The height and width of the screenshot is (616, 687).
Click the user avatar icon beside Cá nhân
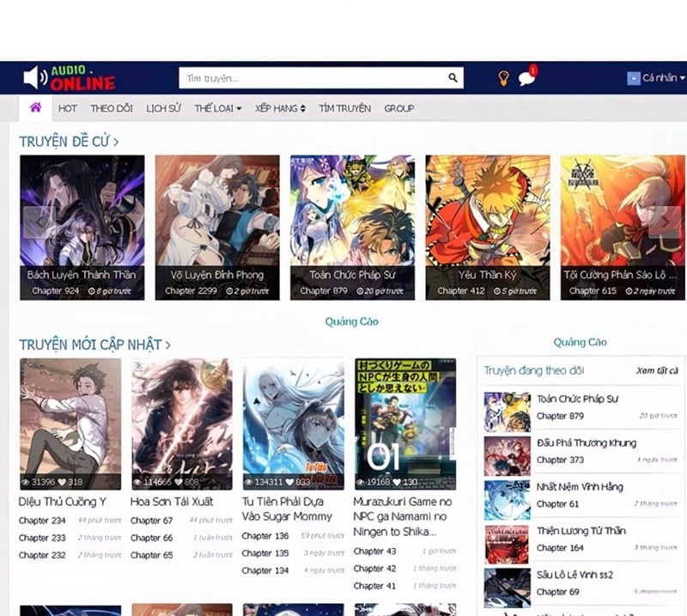click(634, 78)
